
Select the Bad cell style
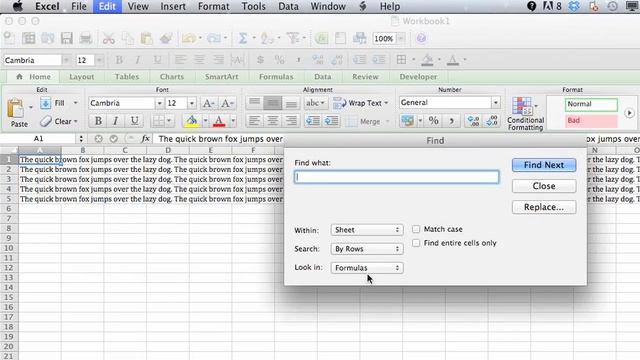pos(591,121)
